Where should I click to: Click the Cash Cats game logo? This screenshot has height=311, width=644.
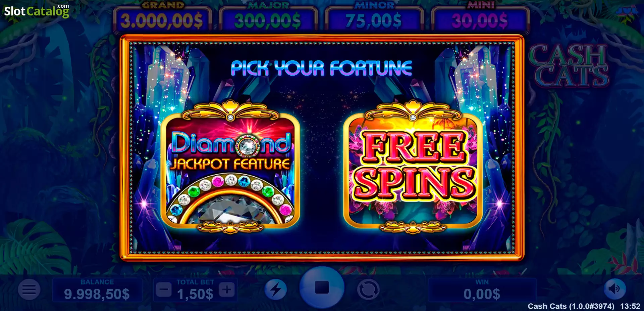(x=569, y=65)
